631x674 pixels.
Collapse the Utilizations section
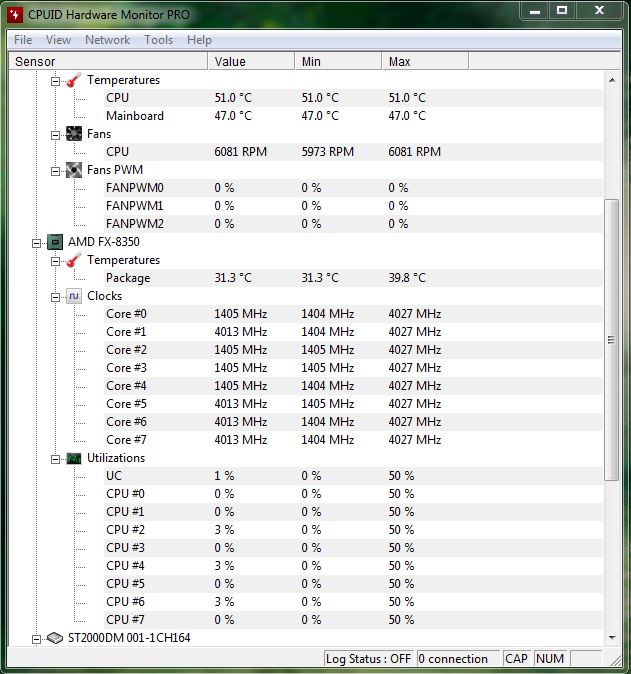click(55, 460)
